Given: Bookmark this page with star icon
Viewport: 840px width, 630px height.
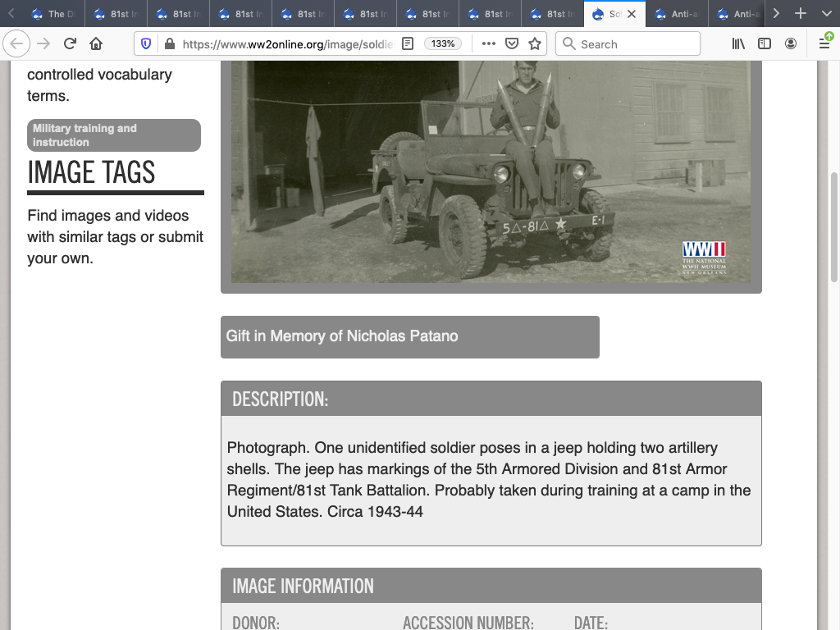Looking at the screenshot, I should 535,43.
